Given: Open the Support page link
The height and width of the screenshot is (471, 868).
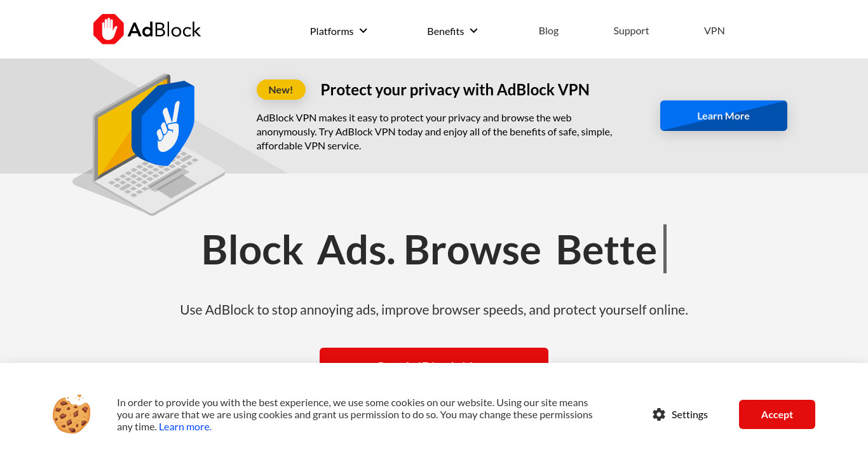Looking at the screenshot, I should pos(631,31).
